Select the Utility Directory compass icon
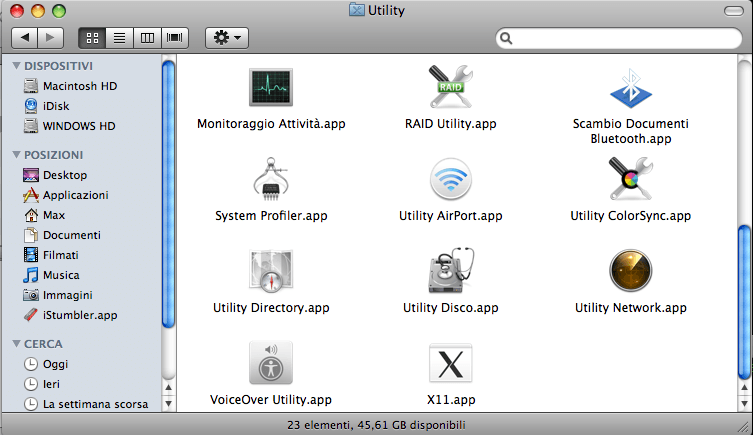This screenshot has height=435, width=753. click(271, 271)
